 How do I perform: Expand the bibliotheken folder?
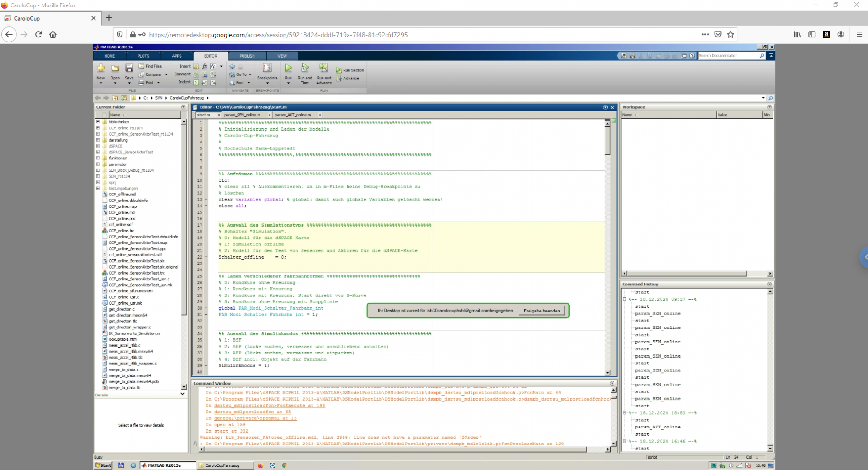[98, 122]
